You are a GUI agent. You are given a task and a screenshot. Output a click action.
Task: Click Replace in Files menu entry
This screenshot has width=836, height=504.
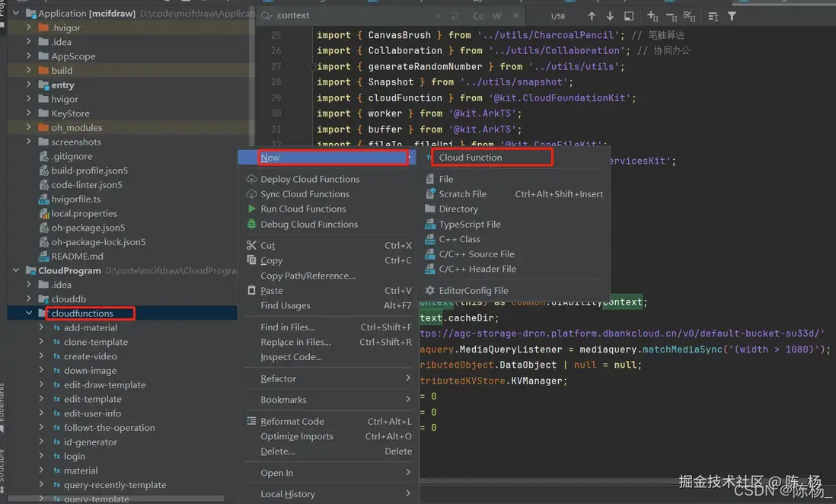[328, 342]
